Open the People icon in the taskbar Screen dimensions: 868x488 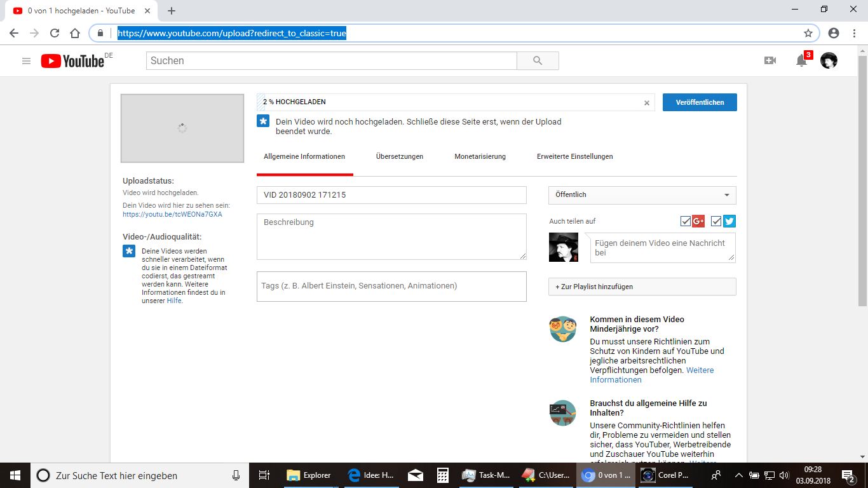[x=717, y=475]
